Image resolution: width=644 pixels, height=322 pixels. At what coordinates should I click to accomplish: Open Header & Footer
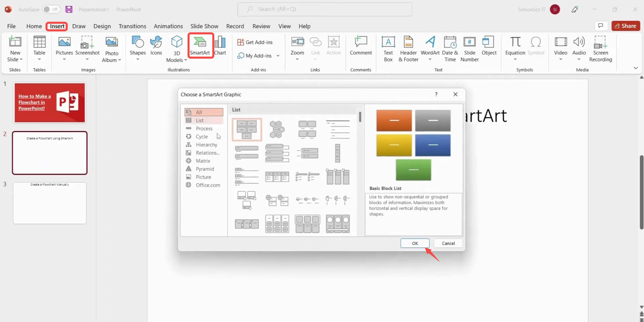tap(408, 49)
